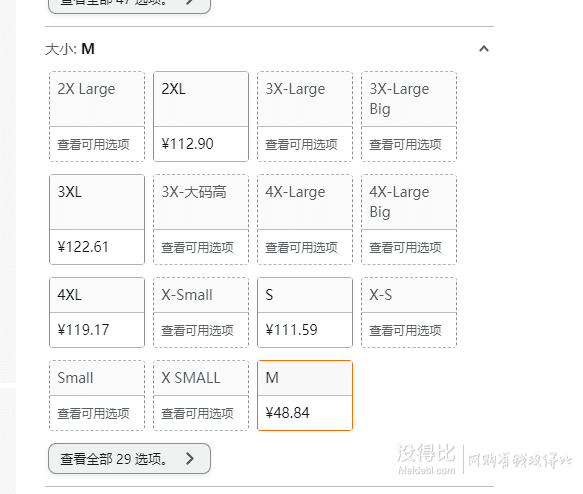The image size is (583, 494).
Task: Choose the 4XL size option
Action: [97, 312]
